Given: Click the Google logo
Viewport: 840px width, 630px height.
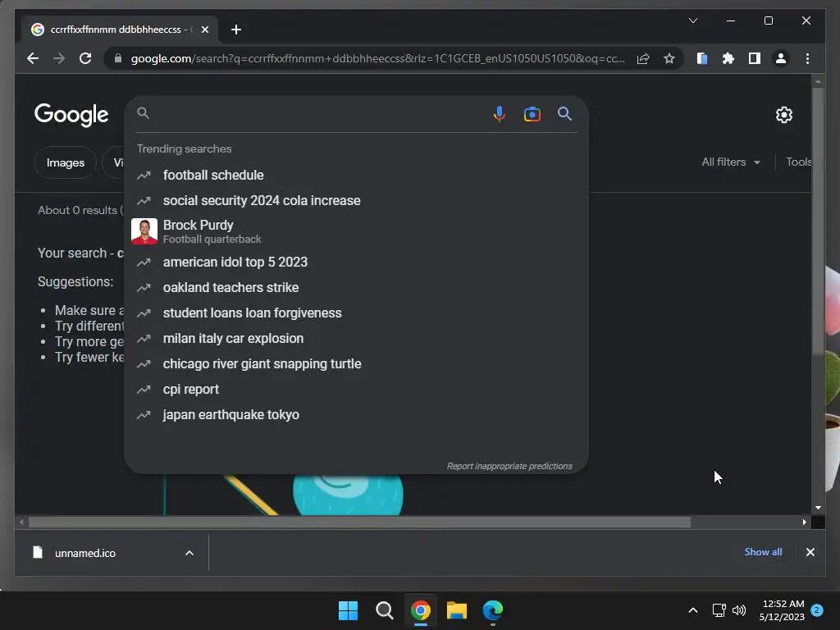Looking at the screenshot, I should [71, 115].
